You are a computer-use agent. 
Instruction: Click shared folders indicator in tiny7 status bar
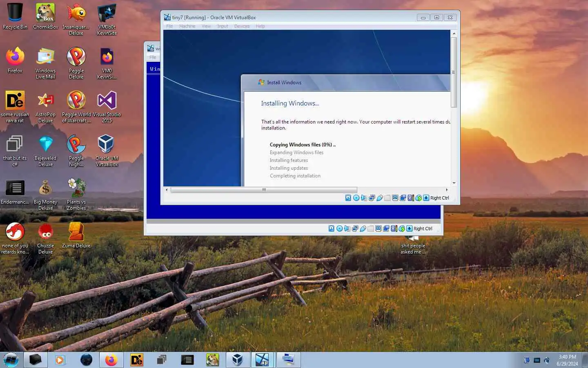387,198
